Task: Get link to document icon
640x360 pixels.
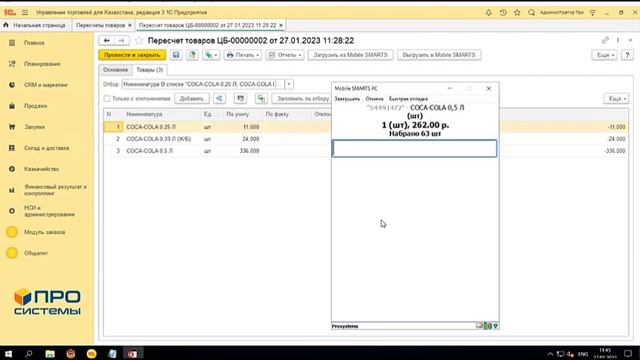Action: click(x=605, y=40)
